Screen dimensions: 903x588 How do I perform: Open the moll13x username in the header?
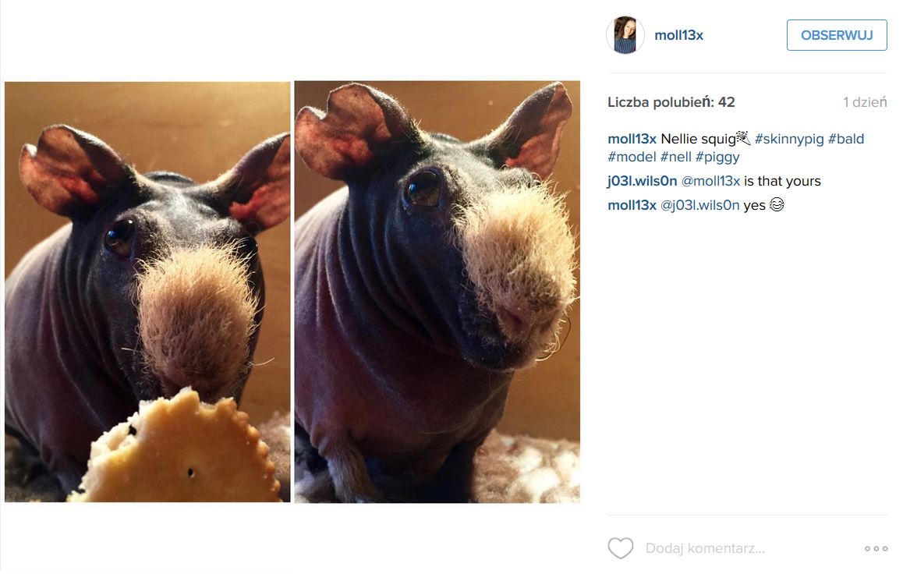[678, 35]
